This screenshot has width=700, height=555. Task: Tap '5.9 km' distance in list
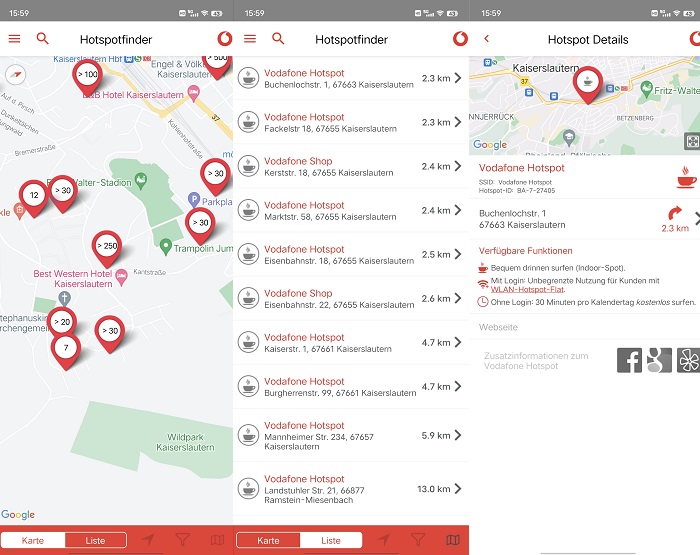[x=436, y=435]
